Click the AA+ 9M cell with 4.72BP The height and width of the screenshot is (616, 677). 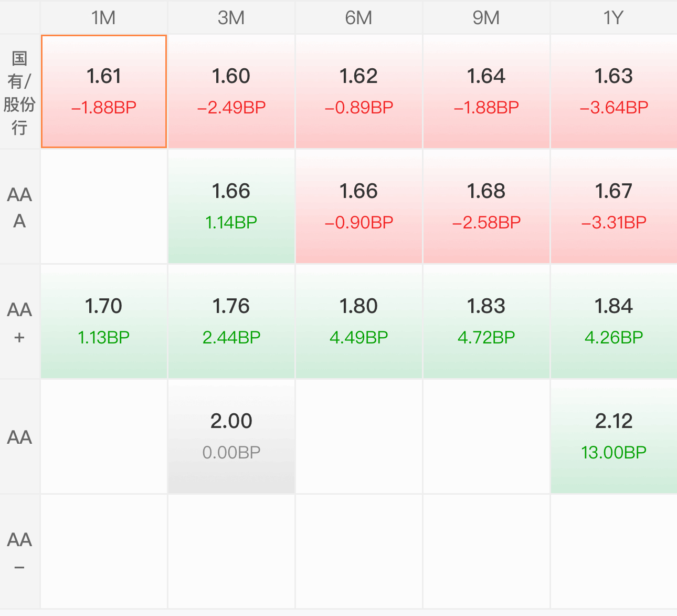[486, 322]
